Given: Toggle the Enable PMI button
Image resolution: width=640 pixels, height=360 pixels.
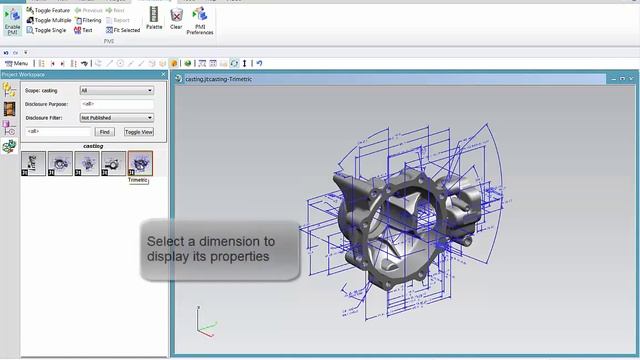Looking at the screenshot, I should (12, 21).
